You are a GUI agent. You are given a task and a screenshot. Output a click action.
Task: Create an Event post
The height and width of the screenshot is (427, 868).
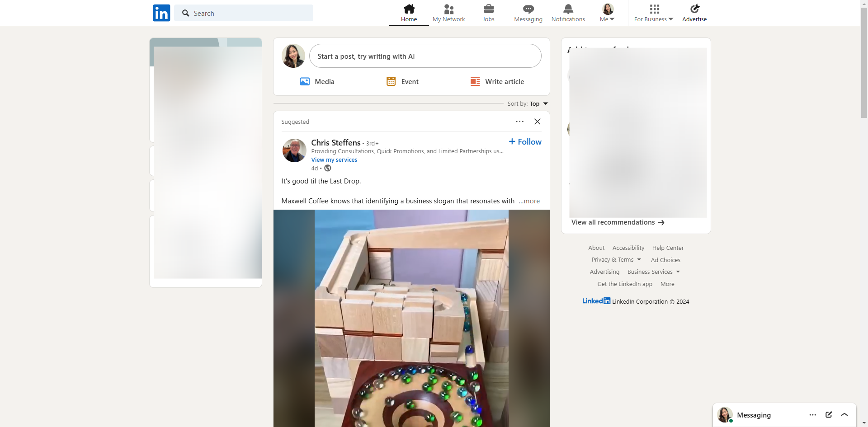tap(402, 82)
